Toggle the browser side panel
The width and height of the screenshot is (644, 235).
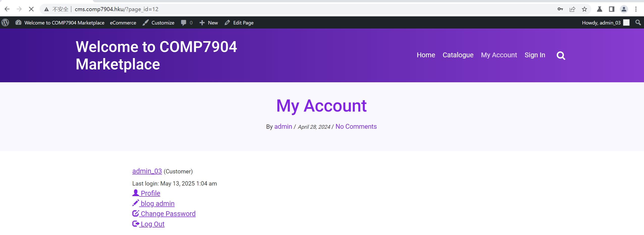click(611, 9)
